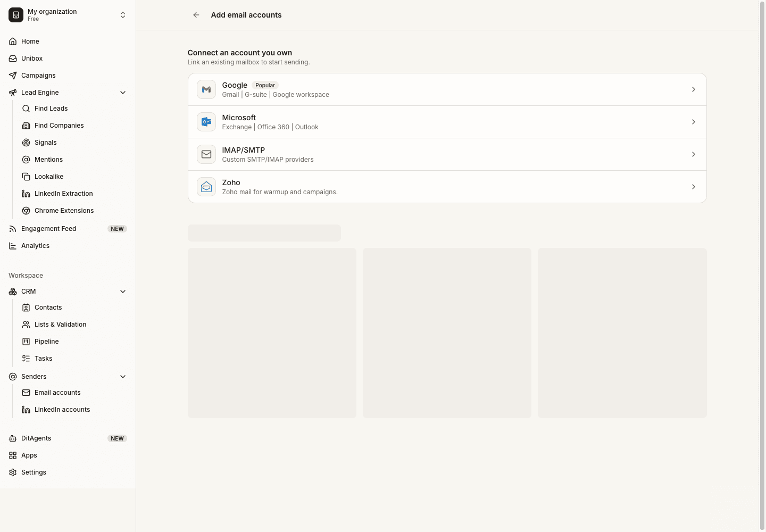Click the Apps grid icon

coord(13,455)
